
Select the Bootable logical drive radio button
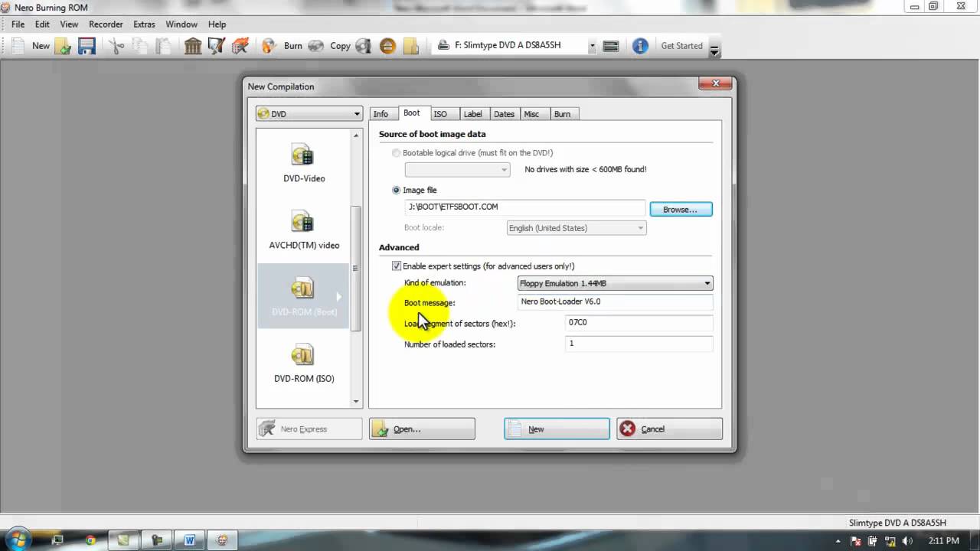tap(396, 153)
